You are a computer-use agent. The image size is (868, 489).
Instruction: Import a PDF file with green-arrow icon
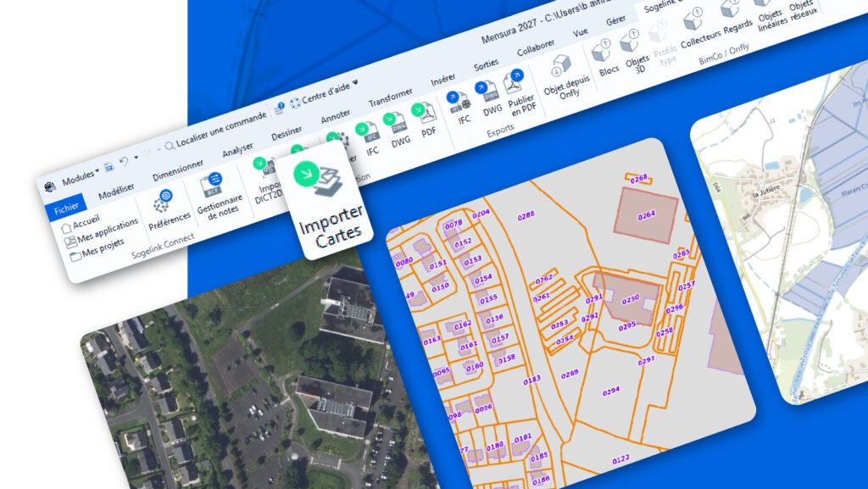click(x=425, y=114)
